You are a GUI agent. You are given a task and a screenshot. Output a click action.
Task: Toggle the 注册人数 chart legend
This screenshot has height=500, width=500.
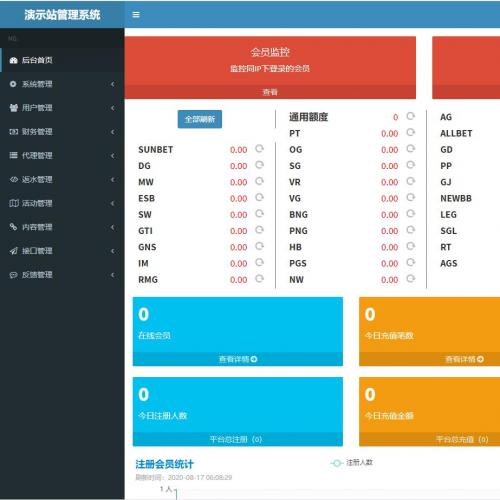click(x=351, y=463)
